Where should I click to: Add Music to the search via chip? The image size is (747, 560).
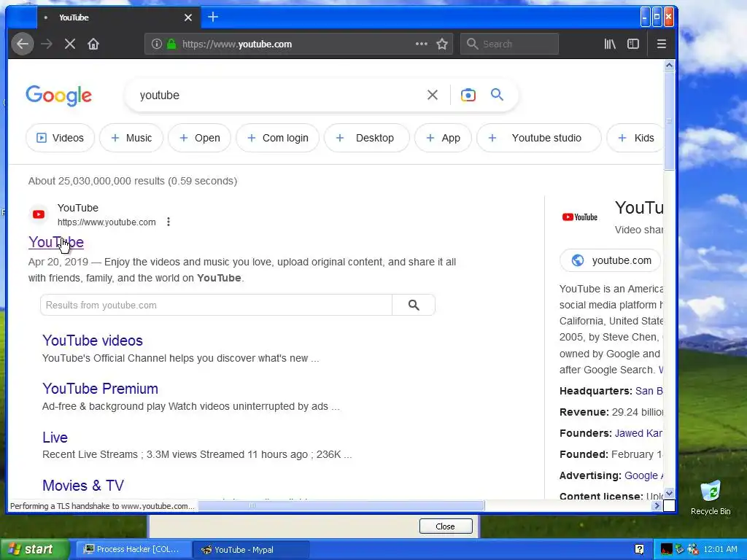(131, 138)
